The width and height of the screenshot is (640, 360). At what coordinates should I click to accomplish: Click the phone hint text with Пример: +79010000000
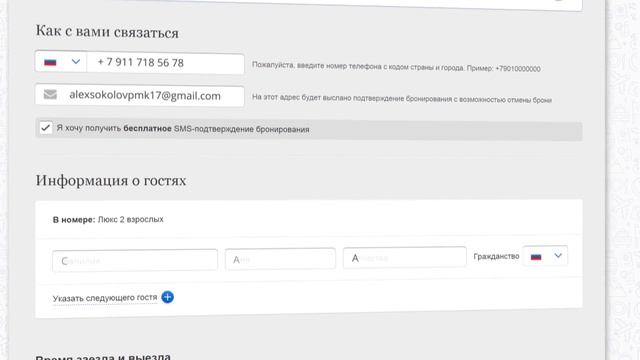pos(396,67)
